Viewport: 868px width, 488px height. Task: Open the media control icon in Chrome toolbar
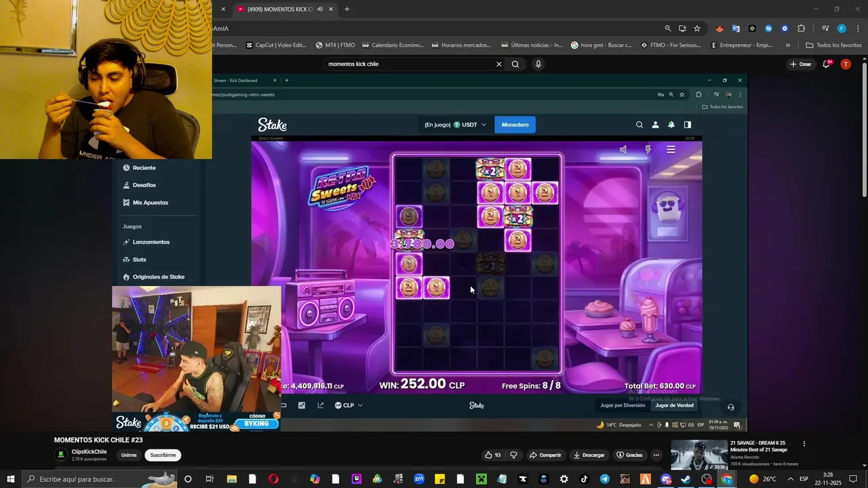(x=825, y=28)
